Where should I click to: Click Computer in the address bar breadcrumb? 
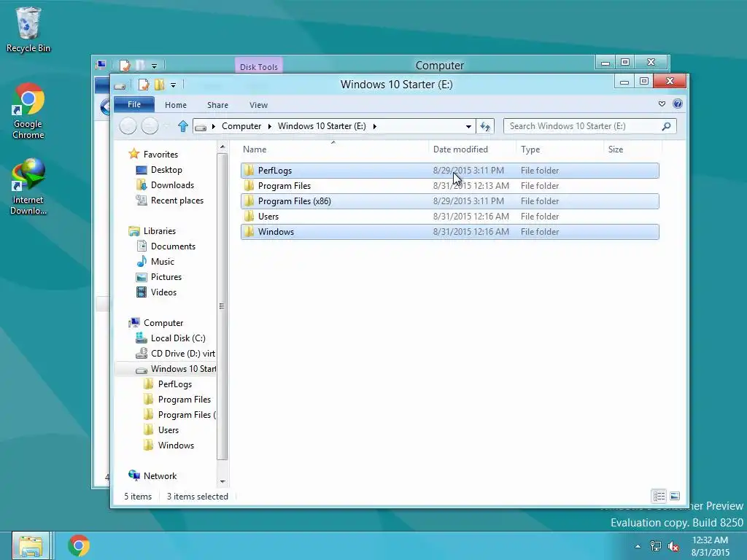(x=241, y=126)
